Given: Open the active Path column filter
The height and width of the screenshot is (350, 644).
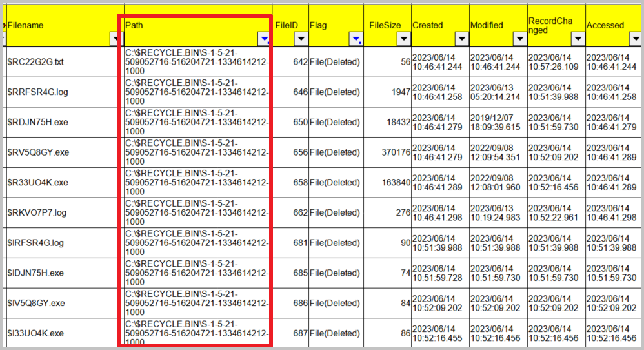Looking at the screenshot, I should coord(264,39).
